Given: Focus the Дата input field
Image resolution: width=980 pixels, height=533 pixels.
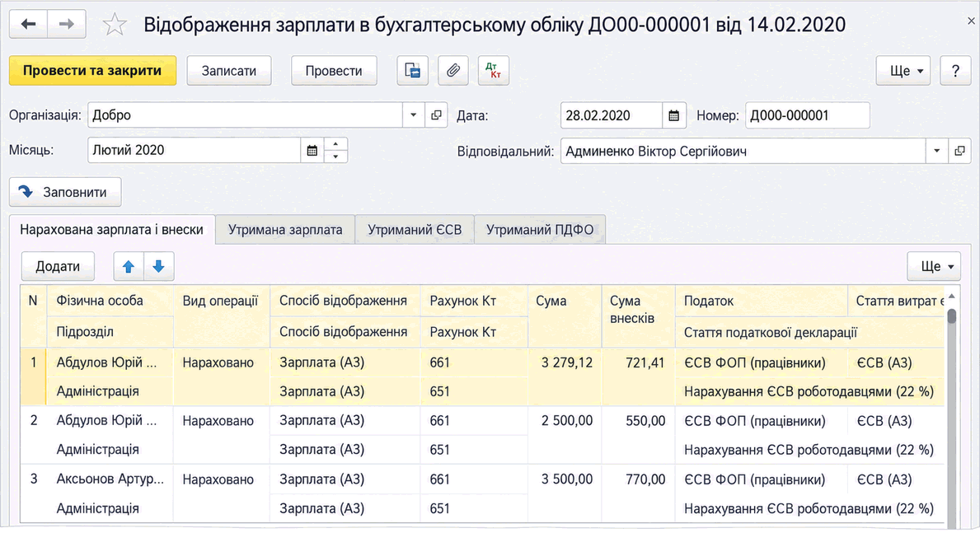Looking at the screenshot, I should (x=612, y=115).
